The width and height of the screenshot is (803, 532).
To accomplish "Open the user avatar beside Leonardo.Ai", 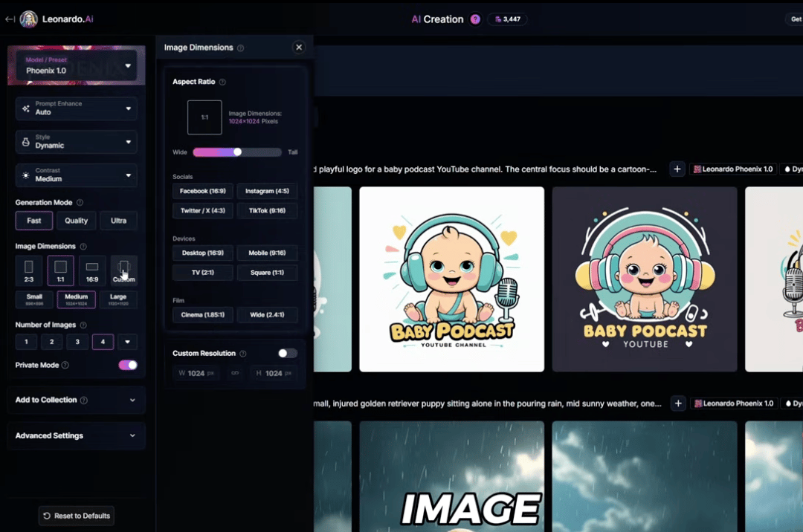I will click(29, 19).
